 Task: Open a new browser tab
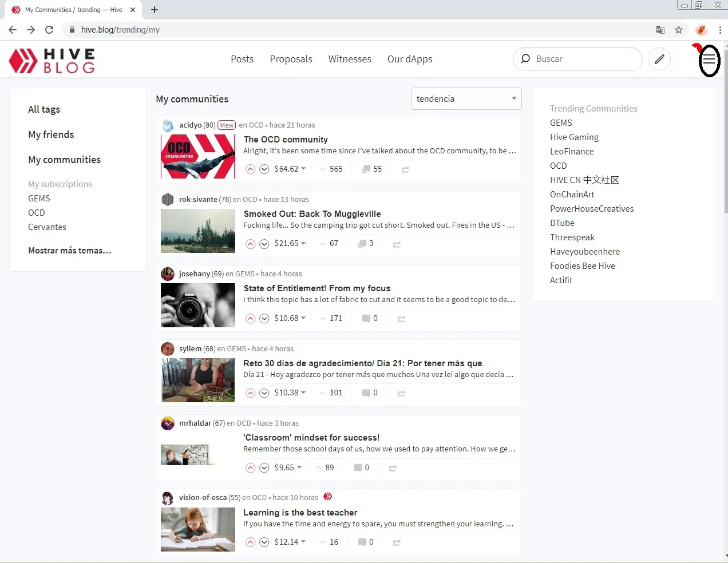(x=155, y=10)
